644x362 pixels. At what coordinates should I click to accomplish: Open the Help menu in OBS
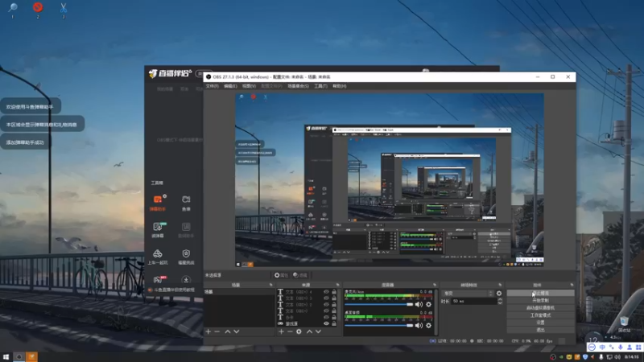339,86
